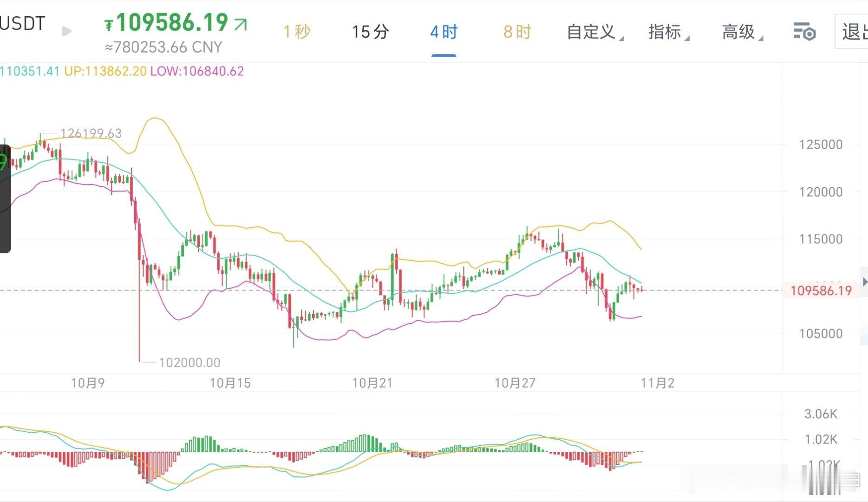Click the small arrow at right chart edge
This screenshot has height=502, width=868.
point(864,281)
